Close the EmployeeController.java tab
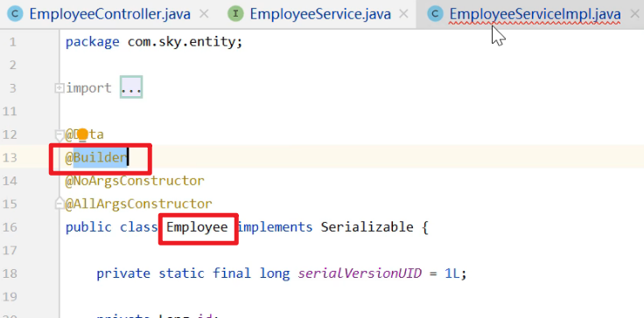The height and width of the screenshot is (318, 644). (204, 14)
